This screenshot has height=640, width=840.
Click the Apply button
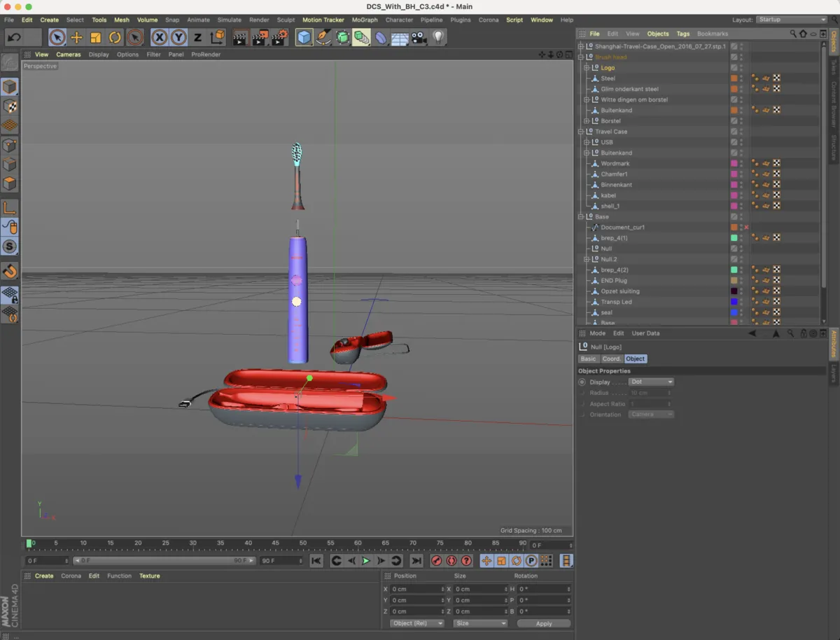543,623
